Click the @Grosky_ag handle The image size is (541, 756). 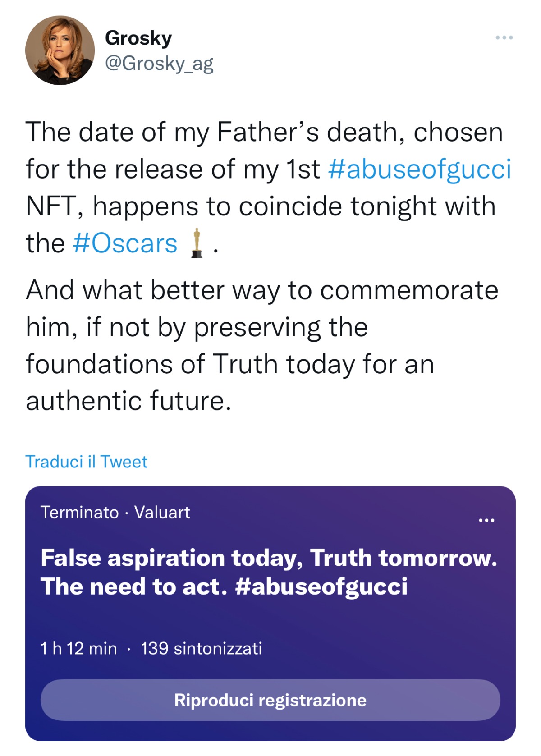[x=159, y=63]
